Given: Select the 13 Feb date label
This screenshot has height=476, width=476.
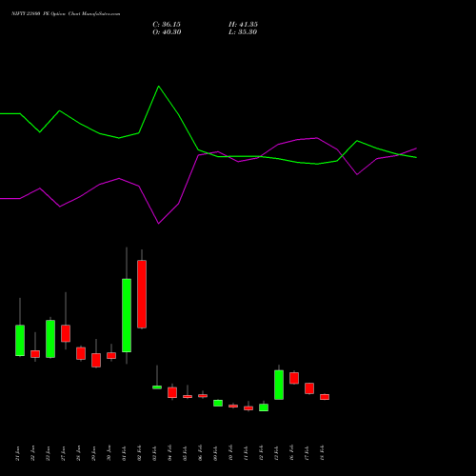Looking at the screenshot, I should 276,453.
